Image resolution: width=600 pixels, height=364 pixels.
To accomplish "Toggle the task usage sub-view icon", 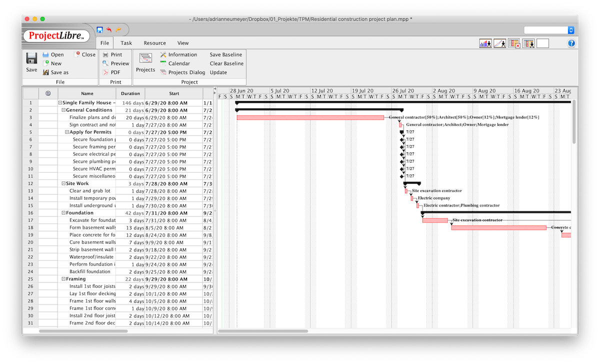I will click(x=528, y=43).
